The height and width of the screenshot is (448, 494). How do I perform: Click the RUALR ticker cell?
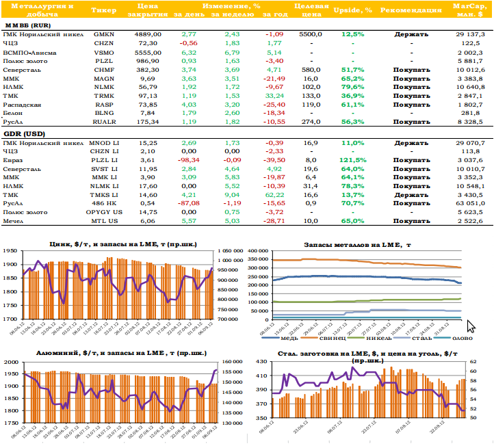point(104,122)
